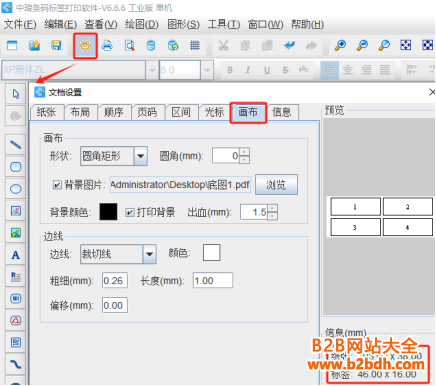Toggle the 打印背景 checkbox
This screenshot has height=386, width=436.
click(130, 212)
